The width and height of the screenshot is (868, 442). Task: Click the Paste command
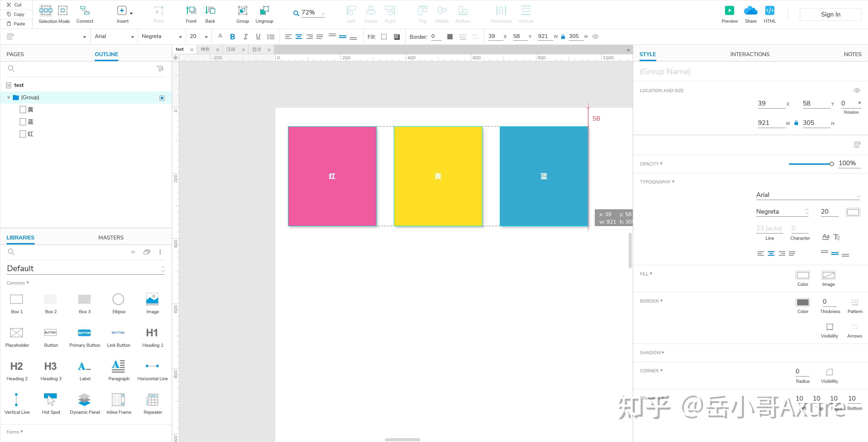pos(16,24)
